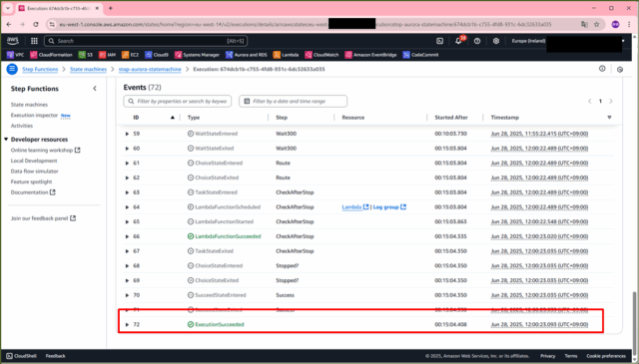Open Data flow simulator in sidebar

tap(34, 172)
